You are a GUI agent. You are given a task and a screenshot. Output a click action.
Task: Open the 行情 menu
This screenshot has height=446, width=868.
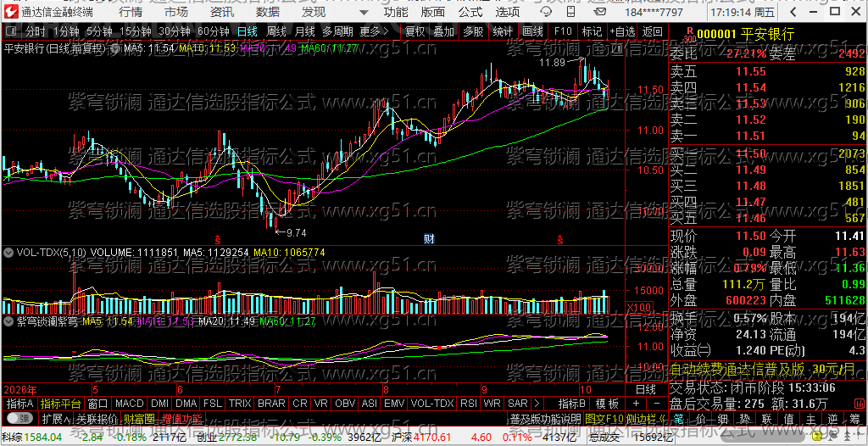coord(131,12)
